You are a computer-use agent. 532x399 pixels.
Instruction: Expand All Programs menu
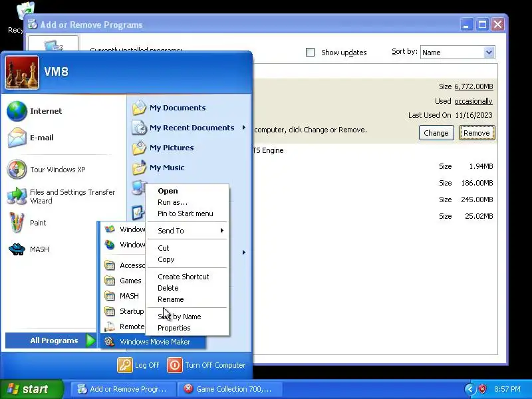[51, 340]
